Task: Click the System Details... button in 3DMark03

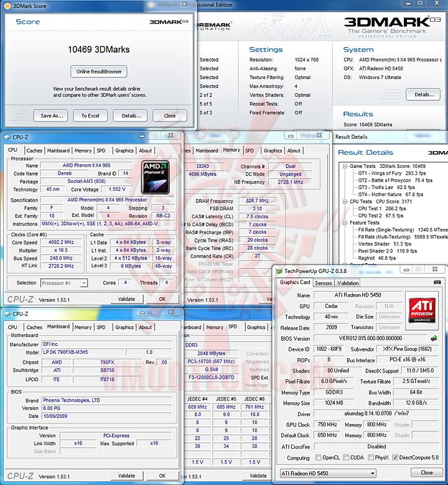Action: 423,95
